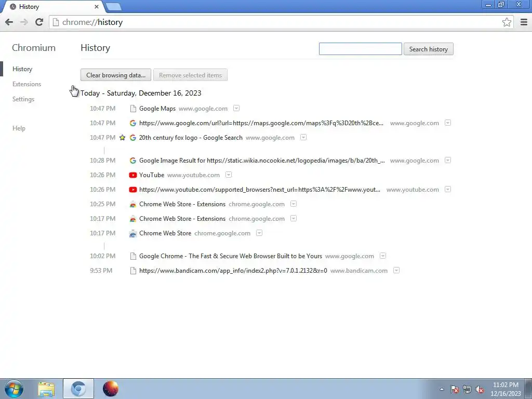Open Google Chrome Fast & Secure Browser link
The image size is (532, 399).
(x=231, y=256)
